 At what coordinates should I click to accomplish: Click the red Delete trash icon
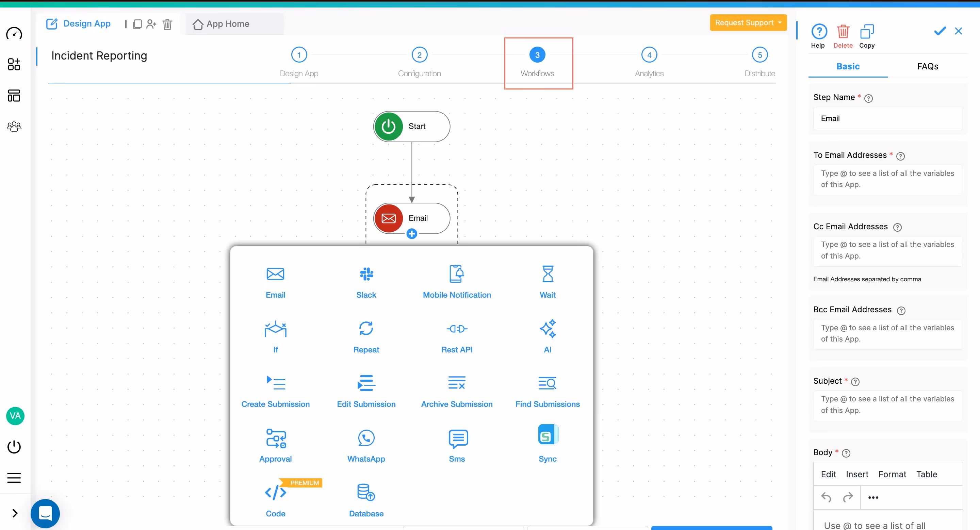[843, 32]
